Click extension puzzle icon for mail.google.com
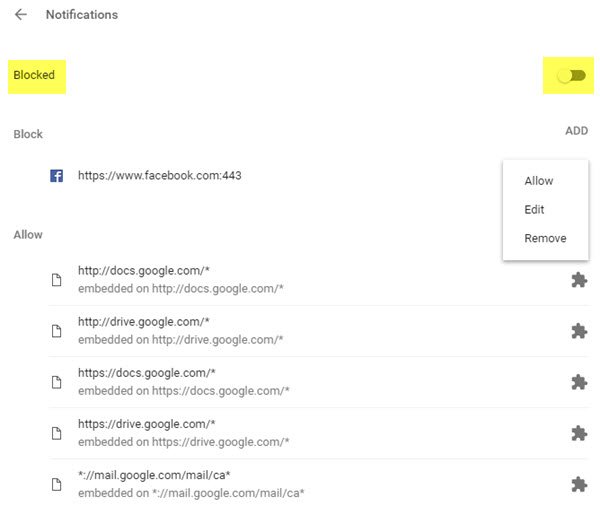Image resolution: width=600 pixels, height=532 pixels. [x=578, y=484]
